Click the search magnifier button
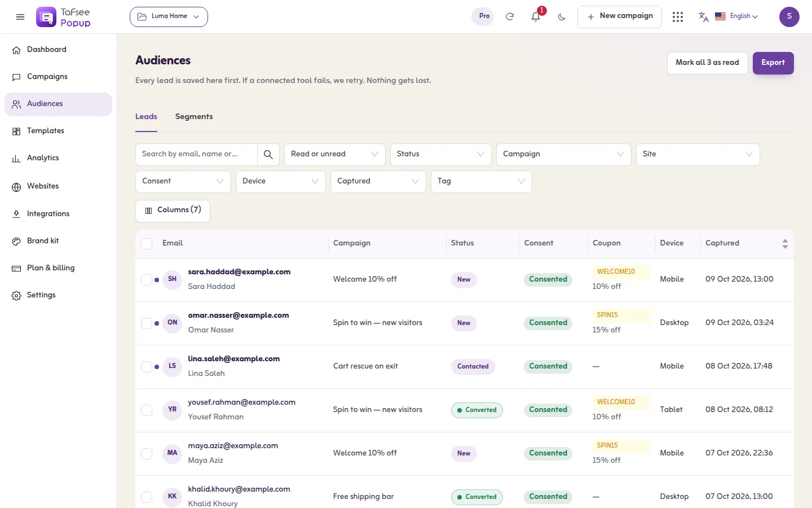 268,155
